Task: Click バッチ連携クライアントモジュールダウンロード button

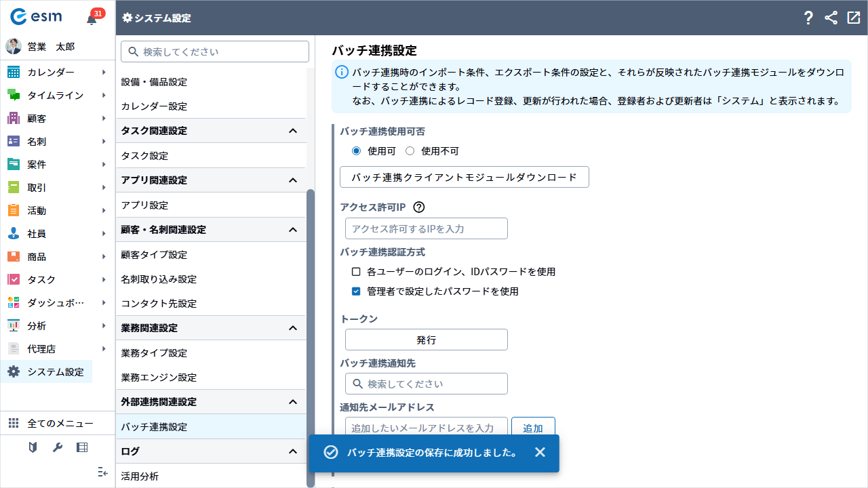Action: 464,177
